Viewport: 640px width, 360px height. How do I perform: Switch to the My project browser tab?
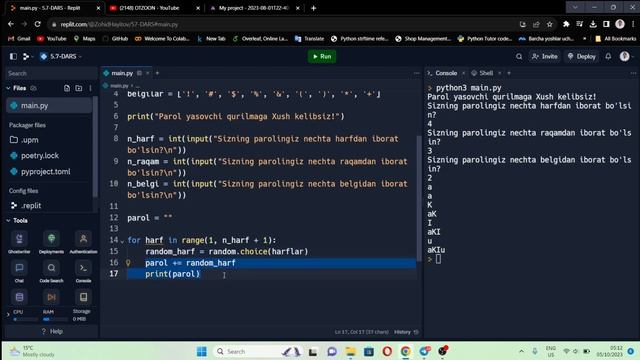point(253,8)
